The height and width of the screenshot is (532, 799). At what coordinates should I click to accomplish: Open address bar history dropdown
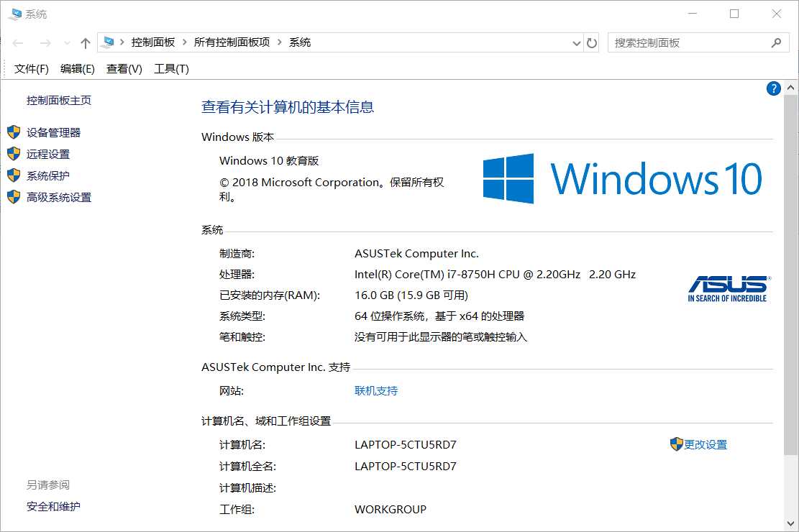pos(576,43)
